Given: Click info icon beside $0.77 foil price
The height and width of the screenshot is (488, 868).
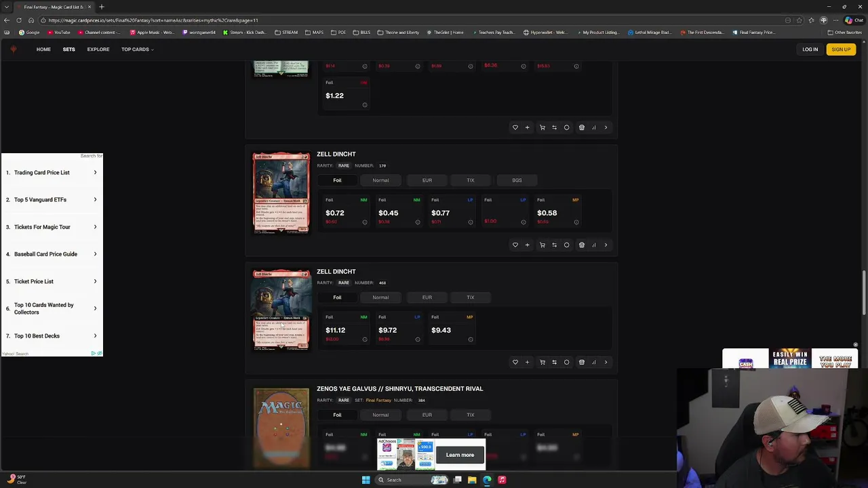Looking at the screenshot, I should click(x=471, y=222).
